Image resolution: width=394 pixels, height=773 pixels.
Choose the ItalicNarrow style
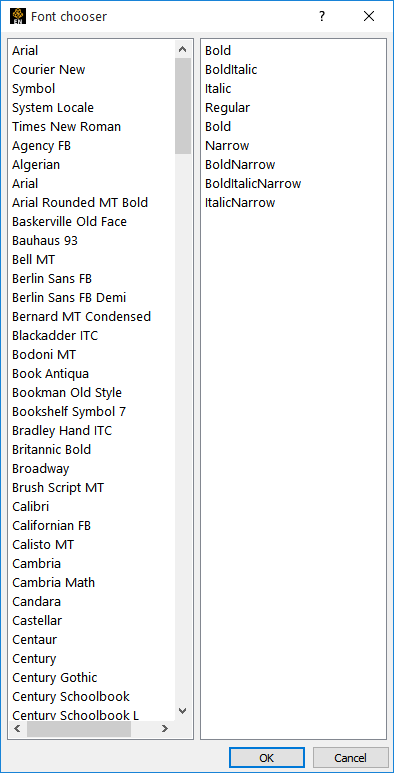pyautogui.click(x=240, y=203)
